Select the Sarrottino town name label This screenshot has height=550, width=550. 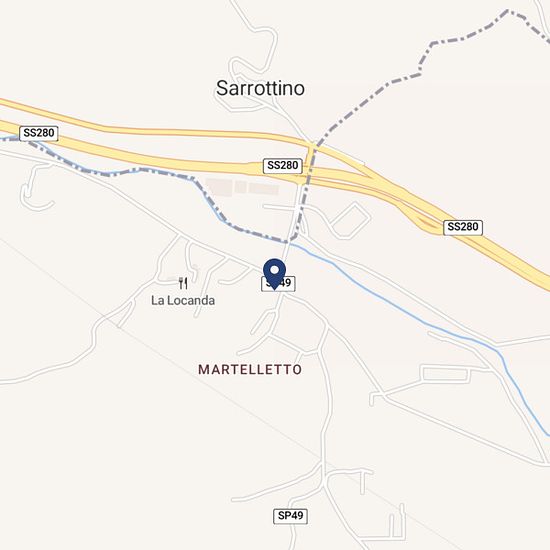point(260,88)
